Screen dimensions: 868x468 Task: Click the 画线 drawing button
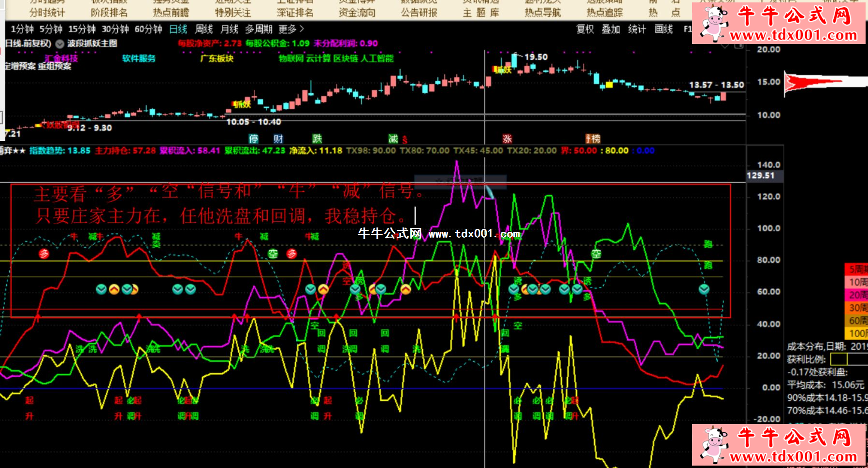coord(664,29)
